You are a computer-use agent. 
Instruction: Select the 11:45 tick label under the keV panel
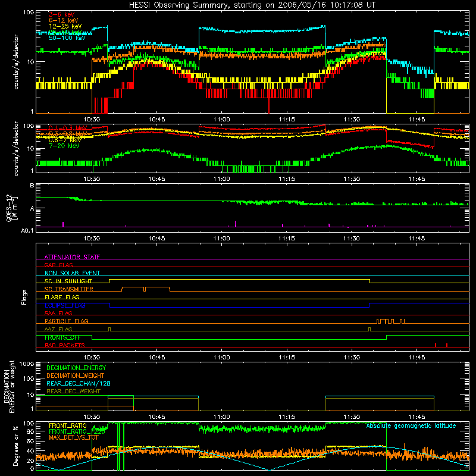416,120
